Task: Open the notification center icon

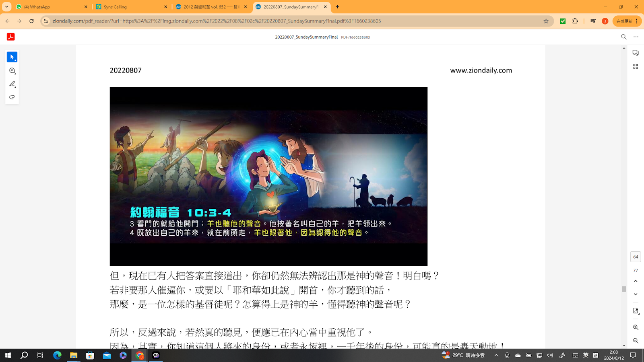Action: coord(633,355)
